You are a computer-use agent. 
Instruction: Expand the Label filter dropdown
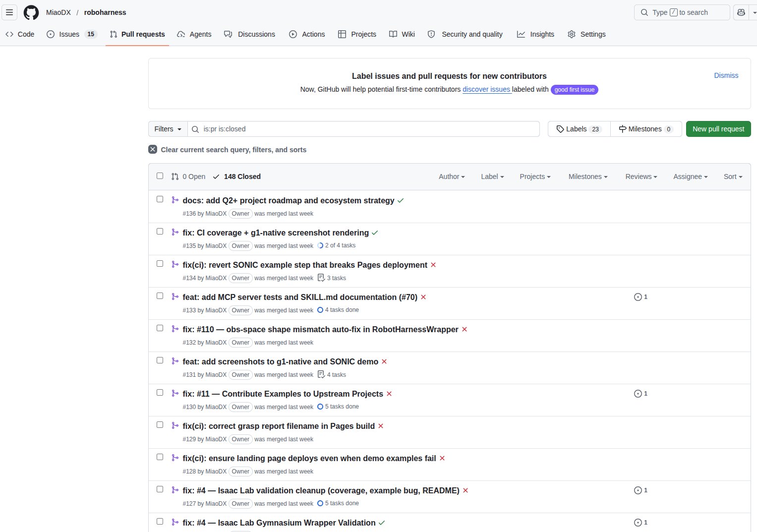pos(492,177)
